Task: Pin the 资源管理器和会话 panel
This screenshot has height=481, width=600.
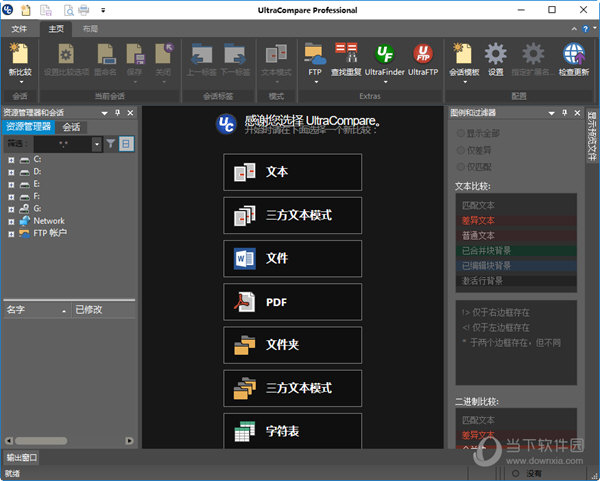Action: [x=117, y=113]
